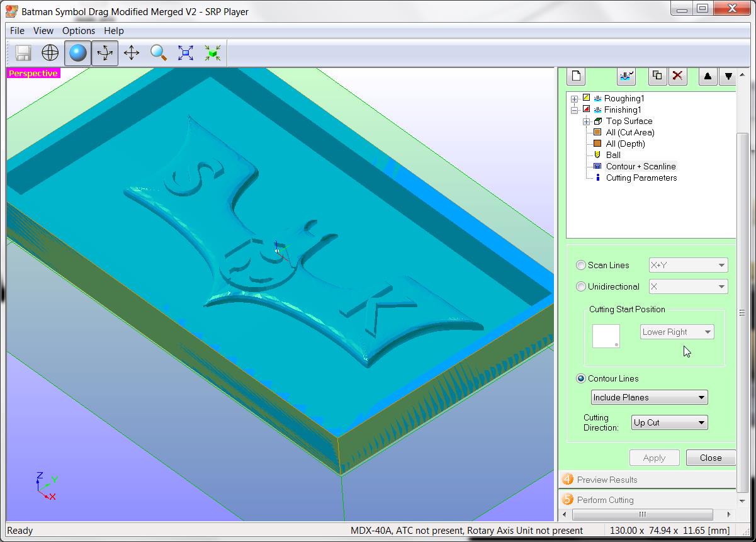The height and width of the screenshot is (542, 756).
Task: Select the Scan Lines radio button
Action: point(581,265)
